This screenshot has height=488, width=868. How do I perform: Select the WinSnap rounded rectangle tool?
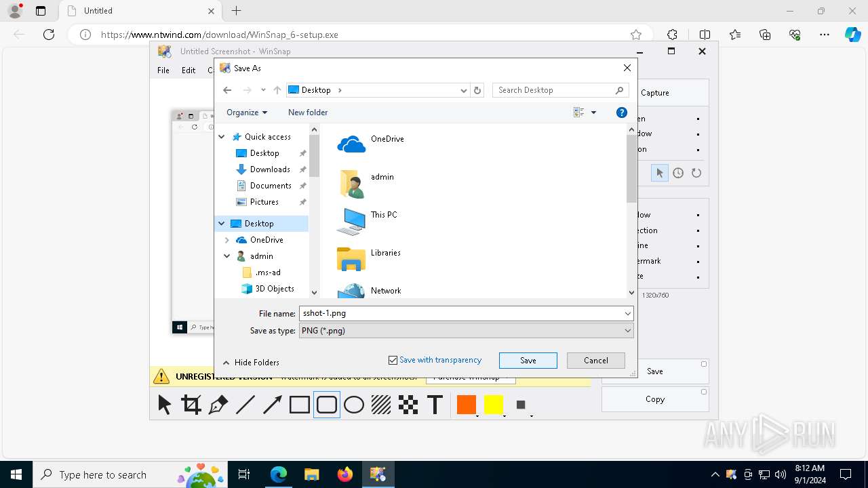pyautogui.click(x=327, y=405)
